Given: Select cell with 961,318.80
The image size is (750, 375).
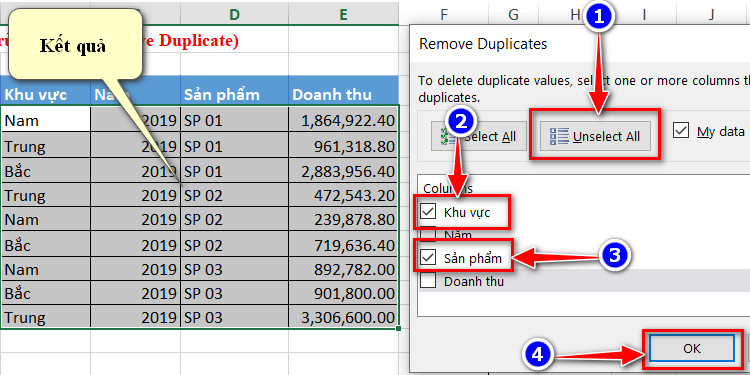Looking at the screenshot, I should point(343,145).
